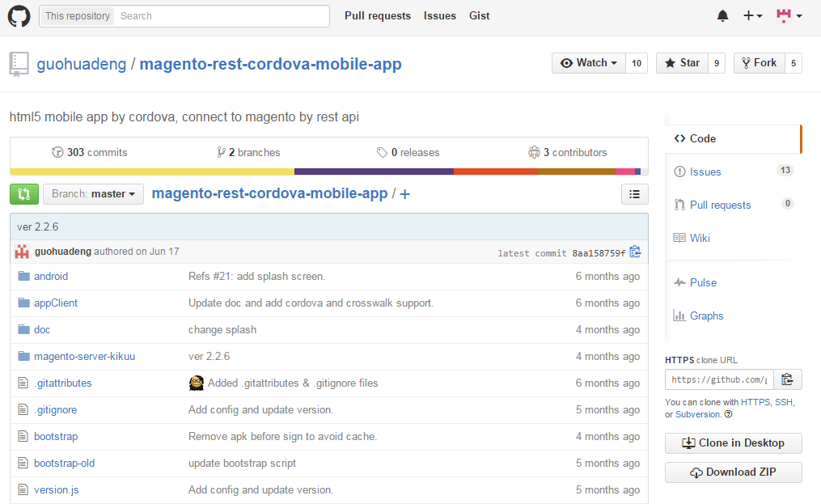Click the .gitattributes file icon
Image resolution: width=821 pixels, height=504 pixels.
pos(23,383)
